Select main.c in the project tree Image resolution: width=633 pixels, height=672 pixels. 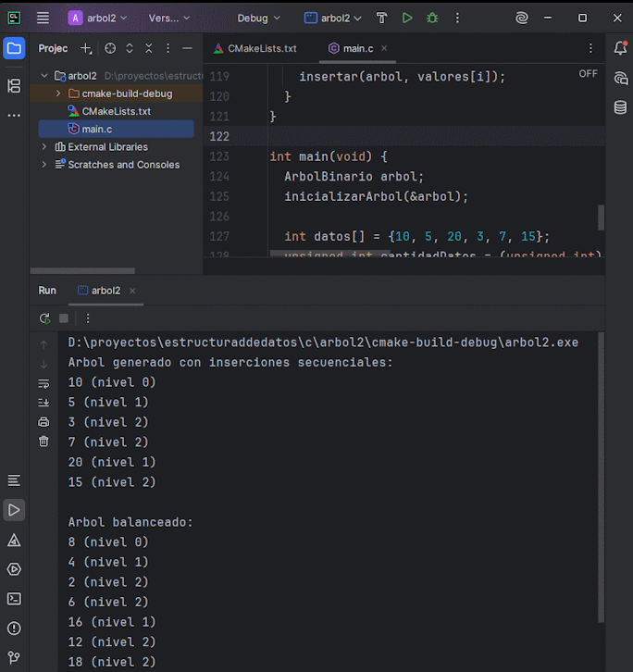(x=96, y=129)
